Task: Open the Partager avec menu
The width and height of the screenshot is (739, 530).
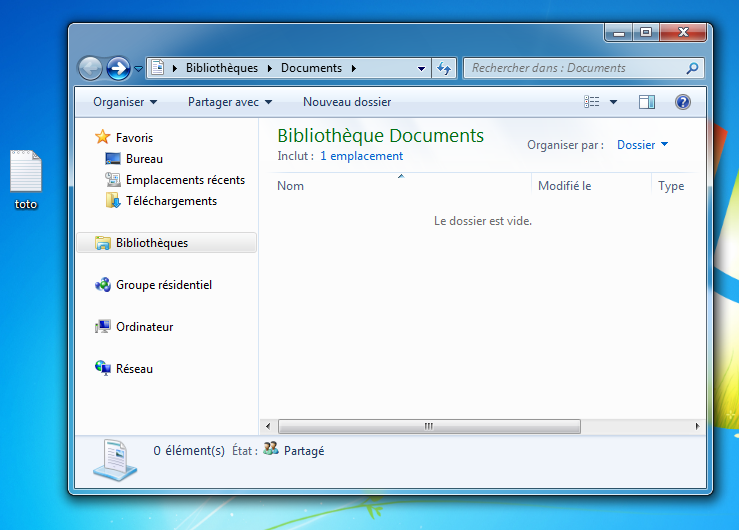Action: pos(230,102)
